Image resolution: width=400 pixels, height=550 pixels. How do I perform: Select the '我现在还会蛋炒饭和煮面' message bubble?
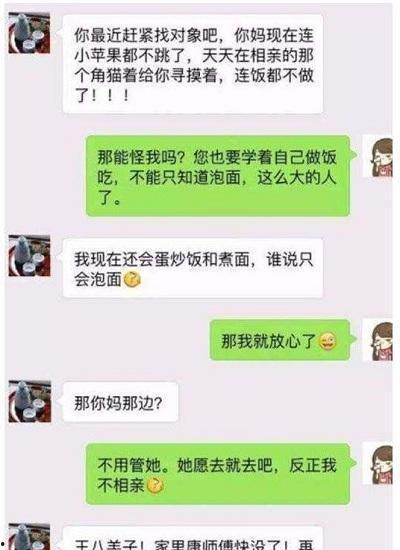coord(193,268)
